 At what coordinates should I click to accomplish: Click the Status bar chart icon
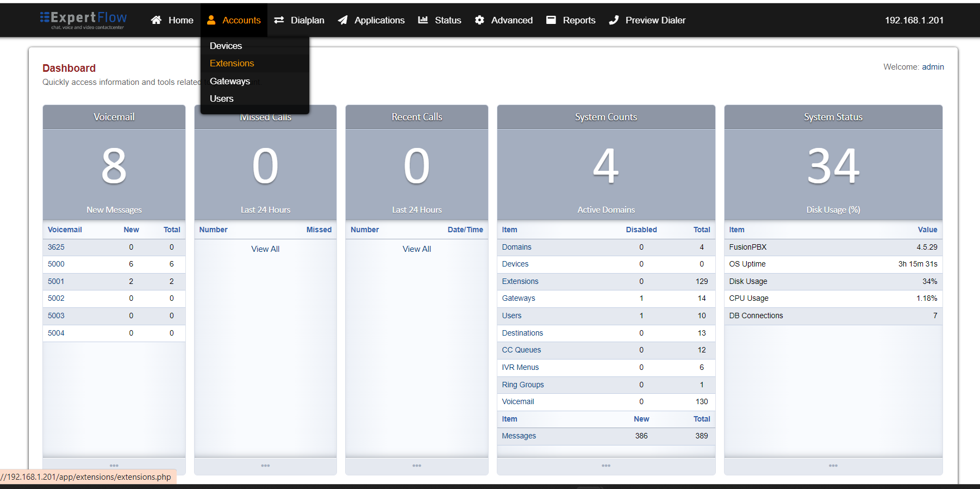tap(423, 20)
